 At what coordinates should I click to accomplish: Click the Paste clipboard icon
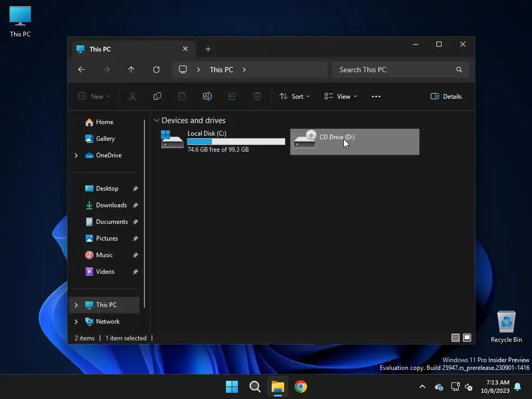click(182, 96)
